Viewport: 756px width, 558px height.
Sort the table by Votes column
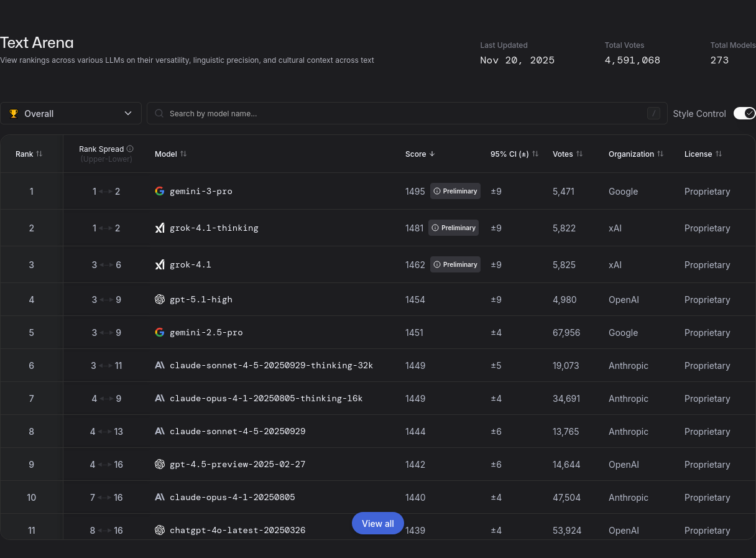tap(579, 154)
